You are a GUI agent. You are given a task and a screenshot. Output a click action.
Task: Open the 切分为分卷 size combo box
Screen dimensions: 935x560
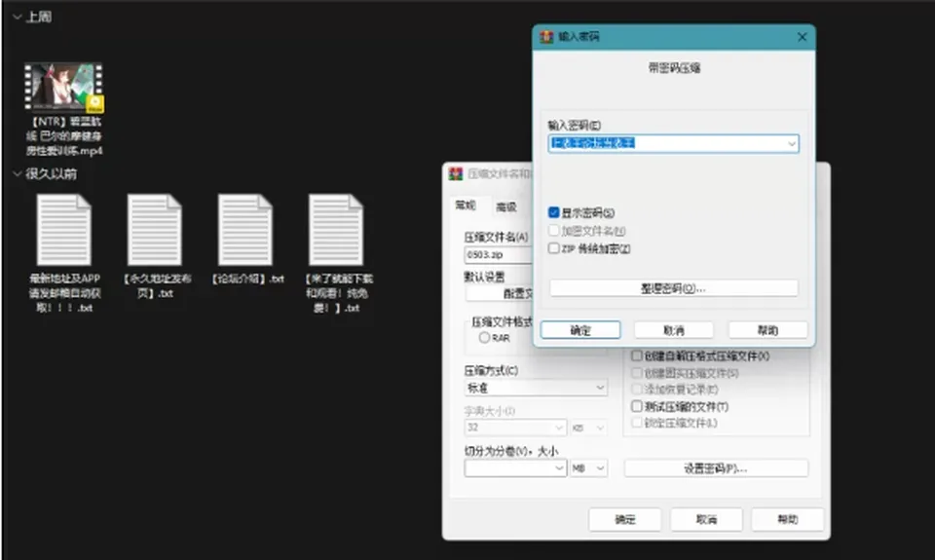(514, 468)
